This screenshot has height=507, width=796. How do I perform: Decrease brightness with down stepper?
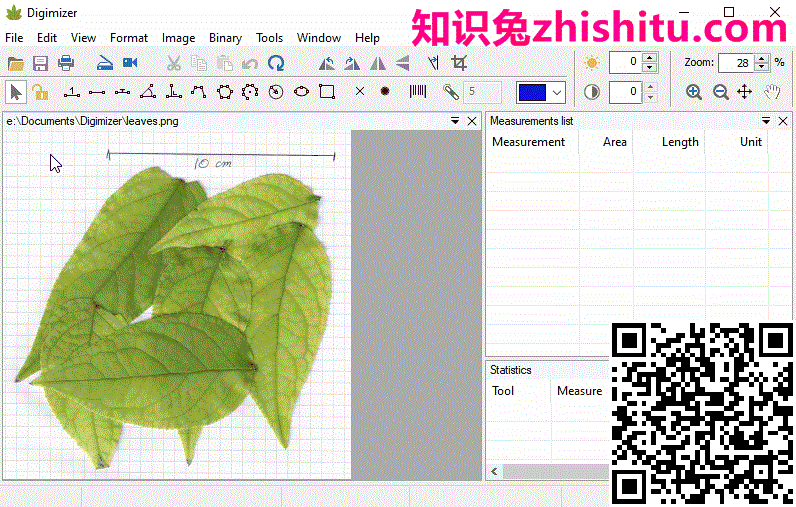(x=650, y=67)
